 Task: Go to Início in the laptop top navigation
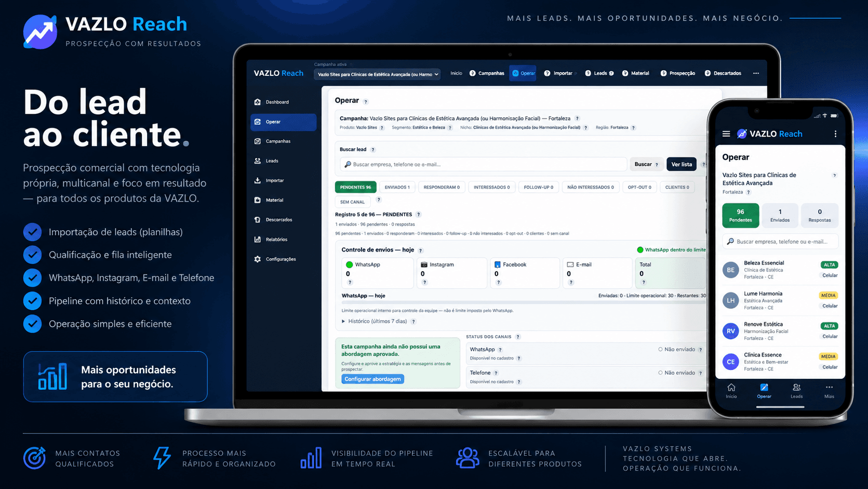pos(456,73)
